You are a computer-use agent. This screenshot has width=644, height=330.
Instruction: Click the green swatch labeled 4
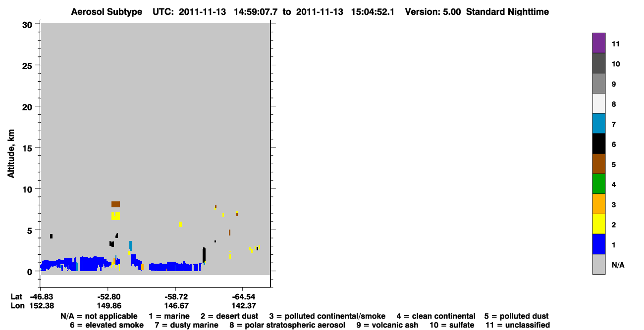(x=598, y=184)
